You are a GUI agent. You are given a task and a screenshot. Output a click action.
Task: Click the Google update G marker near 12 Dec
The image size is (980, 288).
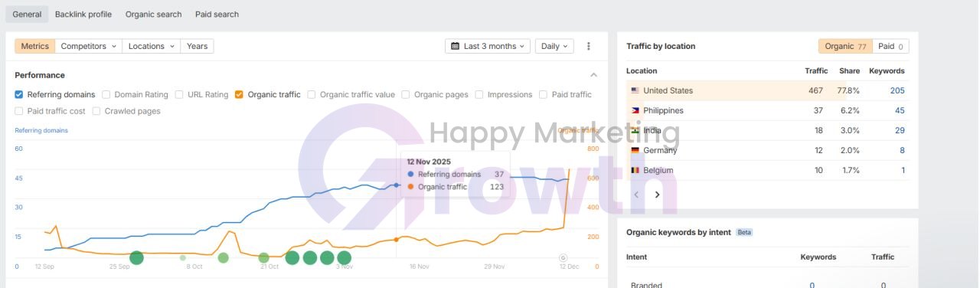click(563, 257)
